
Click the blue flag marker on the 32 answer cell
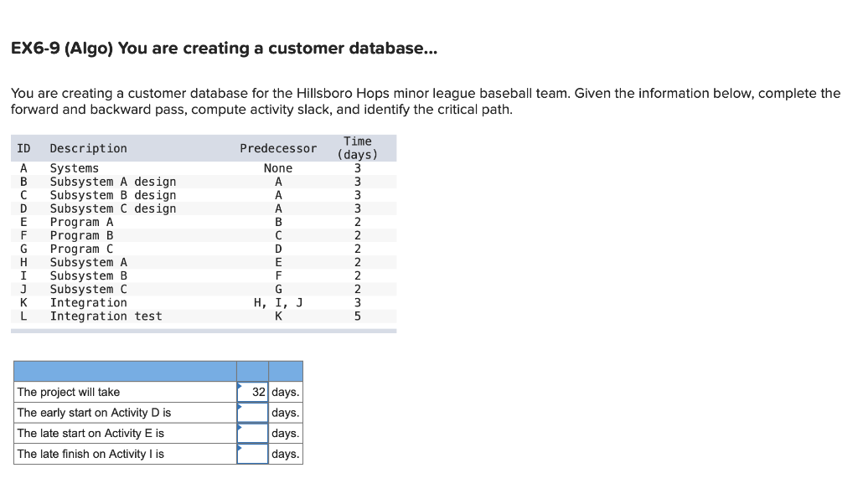(x=239, y=386)
